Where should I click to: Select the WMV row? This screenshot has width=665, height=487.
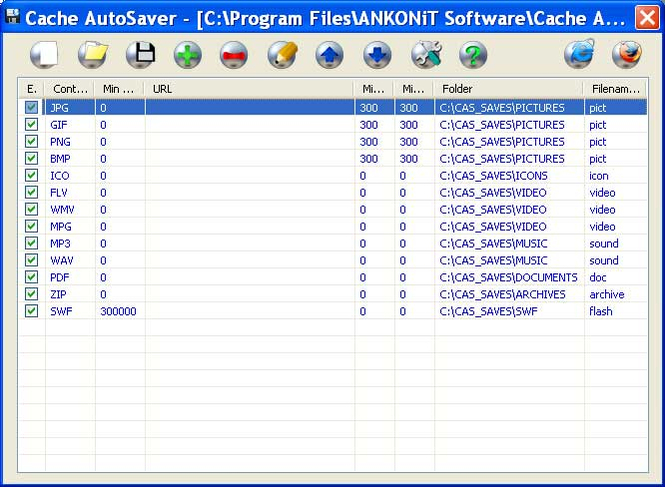[333, 210]
